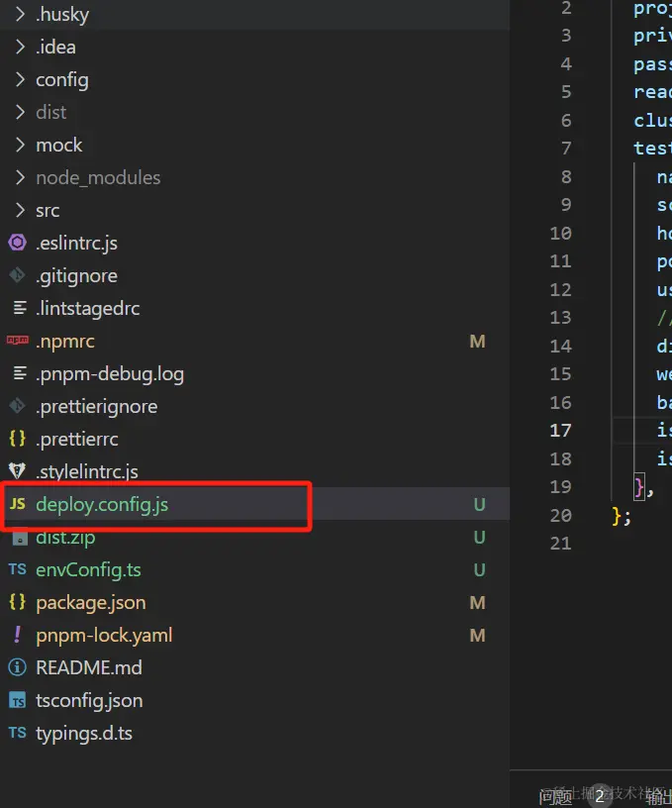672x808 pixels.
Task: Click the git icon beside .gitignore
Action: [17, 275]
